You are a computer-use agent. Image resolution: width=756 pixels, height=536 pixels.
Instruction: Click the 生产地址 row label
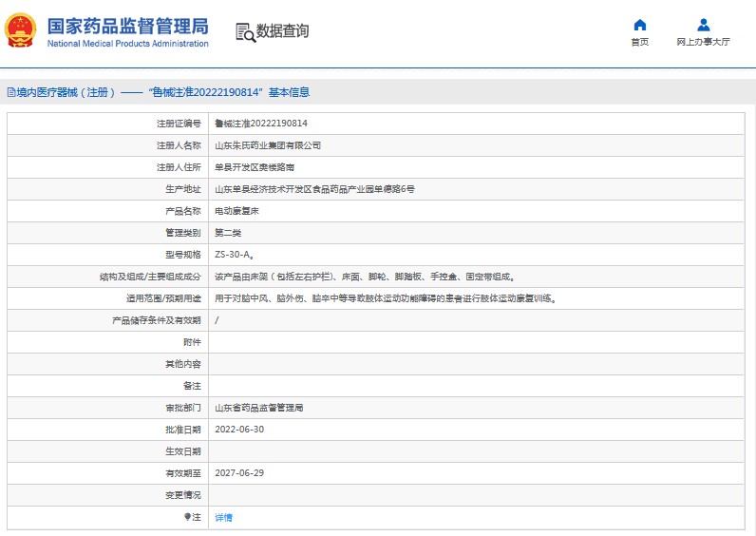click(x=182, y=189)
